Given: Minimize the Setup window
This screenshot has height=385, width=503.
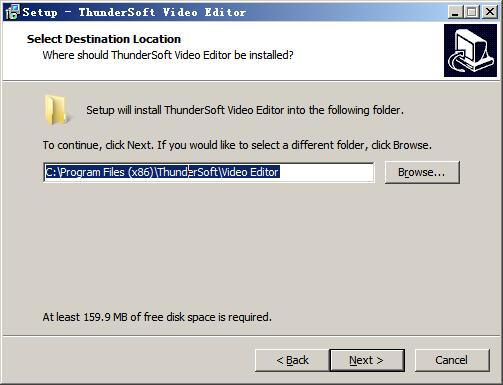Looking at the screenshot, I should [455, 12].
